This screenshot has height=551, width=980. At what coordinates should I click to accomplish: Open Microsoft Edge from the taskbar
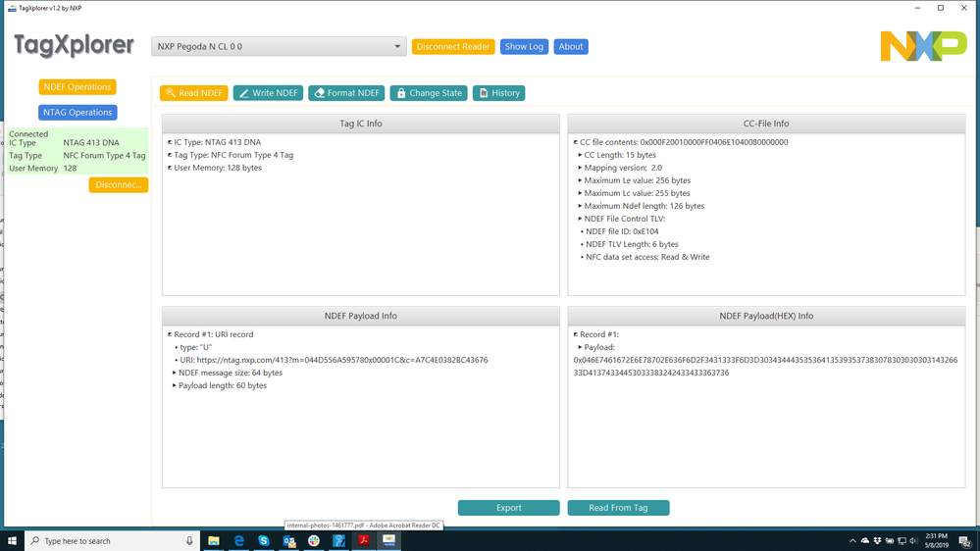(238, 541)
